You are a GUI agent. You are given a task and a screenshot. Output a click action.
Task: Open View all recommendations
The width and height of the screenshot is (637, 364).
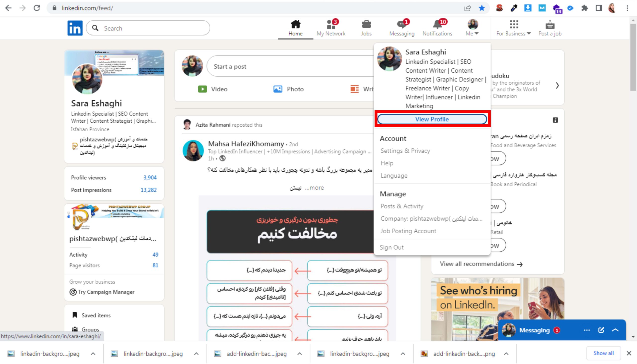coord(480,264)
